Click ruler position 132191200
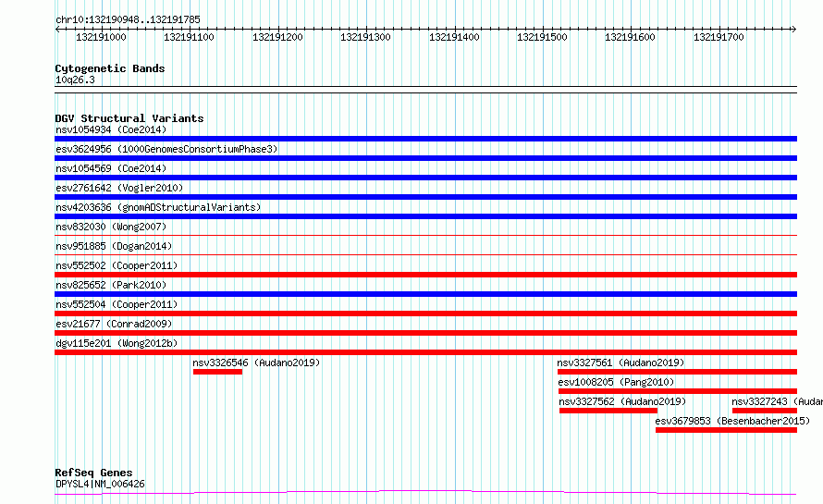 pyautogui.click(x=277, y=37)
